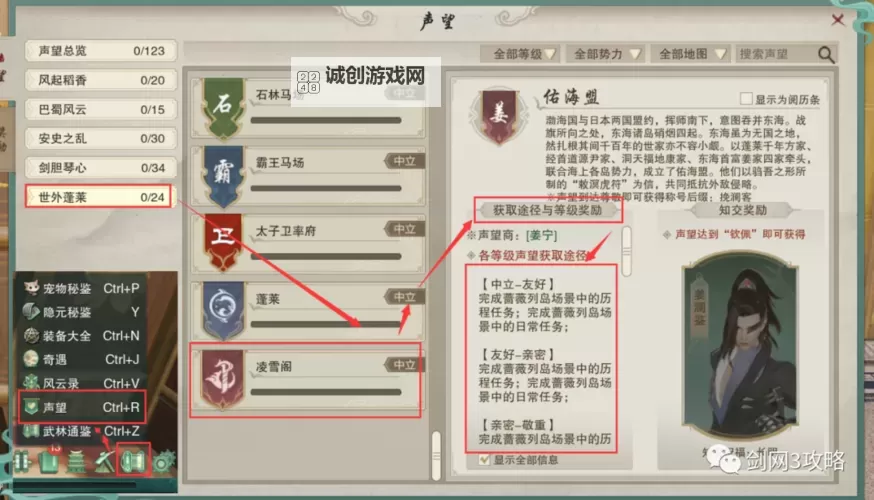Click the magnifier search icon
Image resolution: width=874 pixels, height=500 pixels.
click(x=827, y=54)
